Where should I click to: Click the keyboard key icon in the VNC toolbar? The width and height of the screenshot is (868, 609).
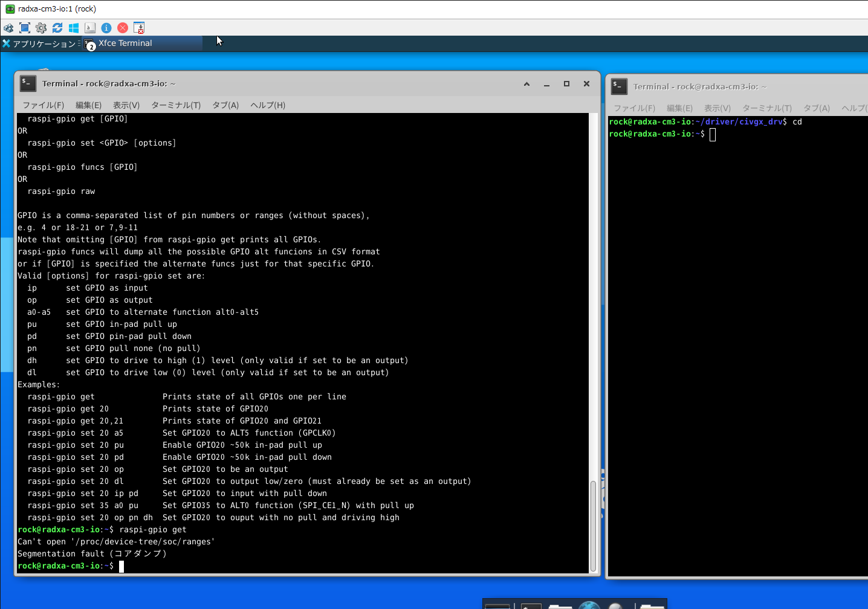pos(90,28)
